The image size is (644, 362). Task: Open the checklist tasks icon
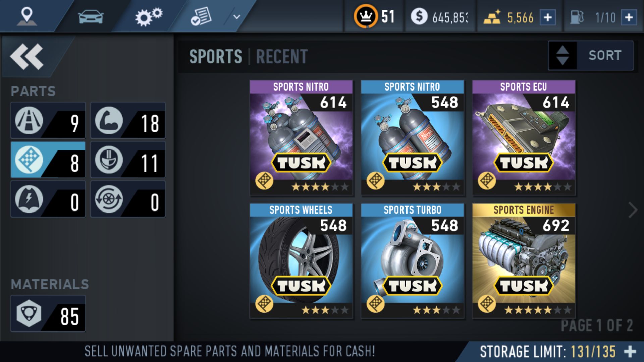pos(201,17)
